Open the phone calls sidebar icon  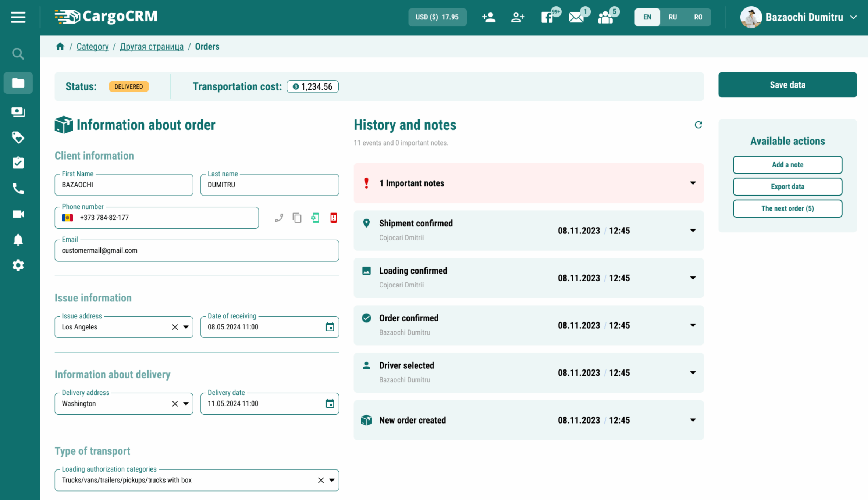tap(18, 189)
